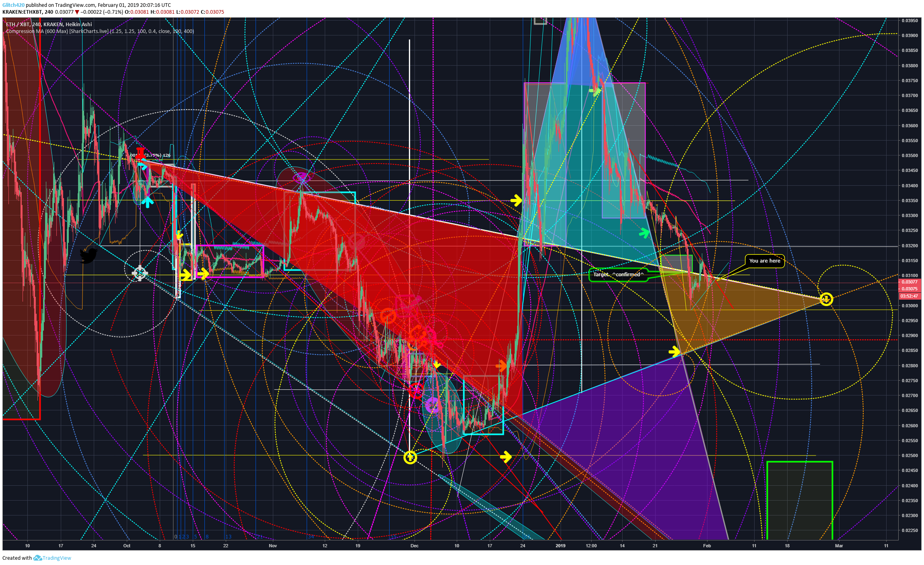This screenshot has height=565, width=924.
Task: Select the 'You are here' callout label
Action: coord(765,261)
